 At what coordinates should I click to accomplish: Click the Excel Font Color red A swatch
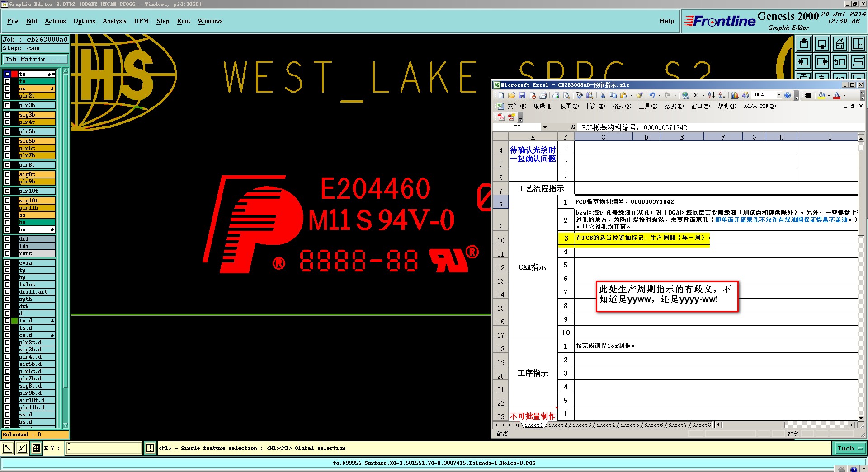tap(837, 95)
